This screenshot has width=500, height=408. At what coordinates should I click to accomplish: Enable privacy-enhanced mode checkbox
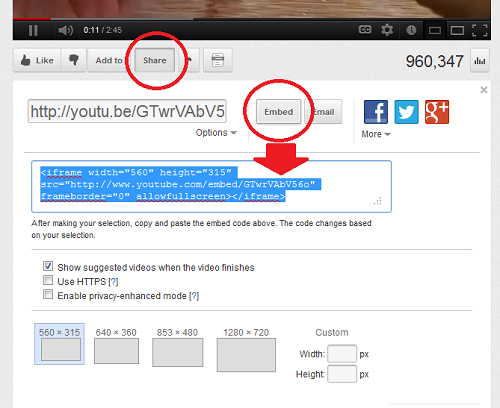(x=48, y=294)
